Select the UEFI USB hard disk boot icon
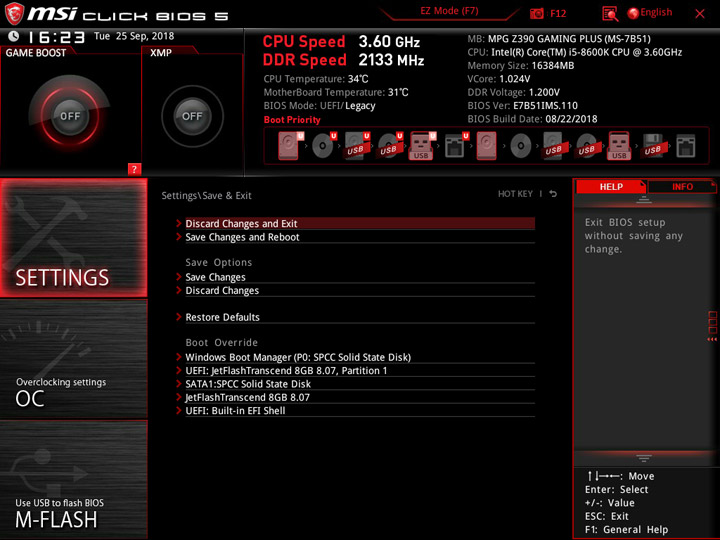This screenshot has height=540, width=720. pyautogui.click(x=357, y=146)
